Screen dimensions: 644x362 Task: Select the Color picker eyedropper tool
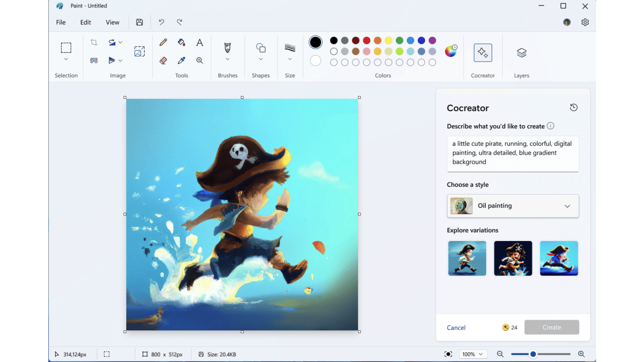point(181,61)
